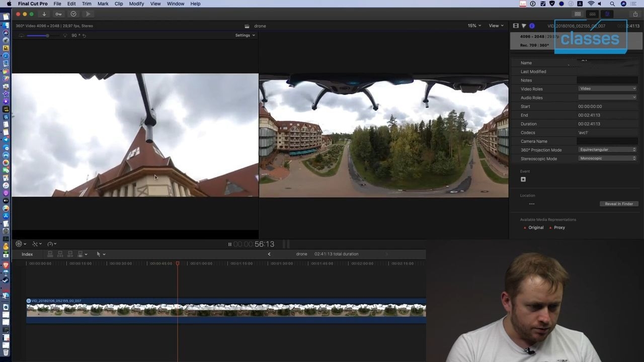Open the Mark menu
The height and width of the screenshot is (362, 644).
pyautogui.click(x=103, y=4)
